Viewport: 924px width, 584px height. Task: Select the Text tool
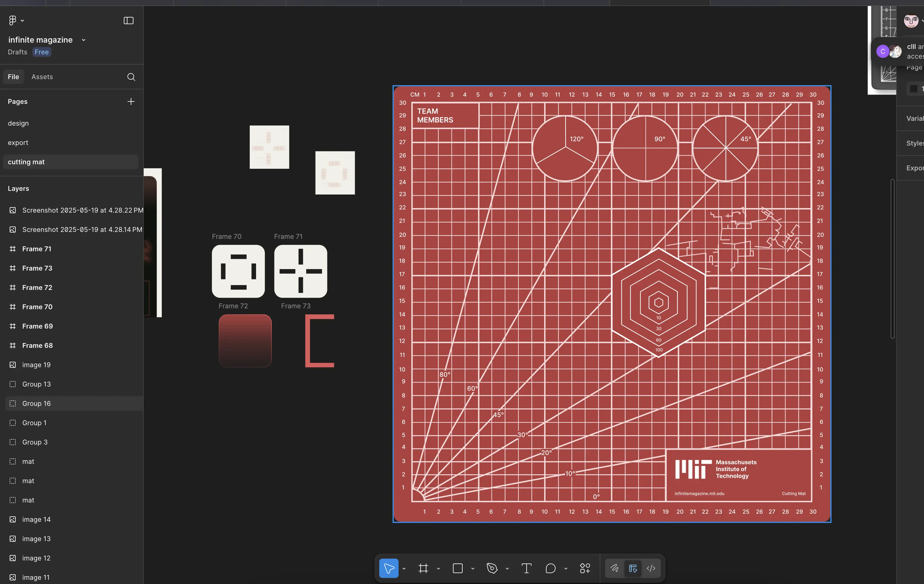pyautogui.click(x=526, y=568)
